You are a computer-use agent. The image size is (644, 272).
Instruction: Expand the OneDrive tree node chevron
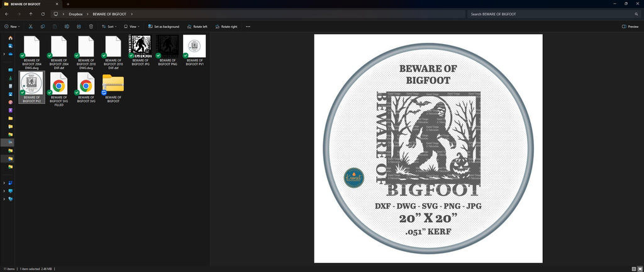(x=4, y=54)
